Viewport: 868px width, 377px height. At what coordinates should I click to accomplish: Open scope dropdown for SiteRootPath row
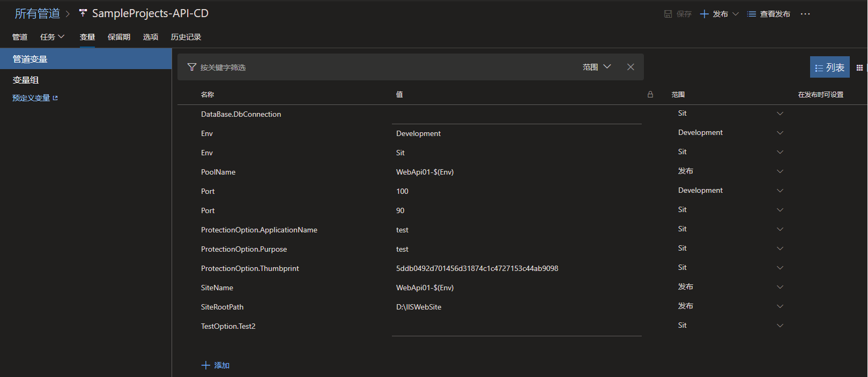point(780,306)
